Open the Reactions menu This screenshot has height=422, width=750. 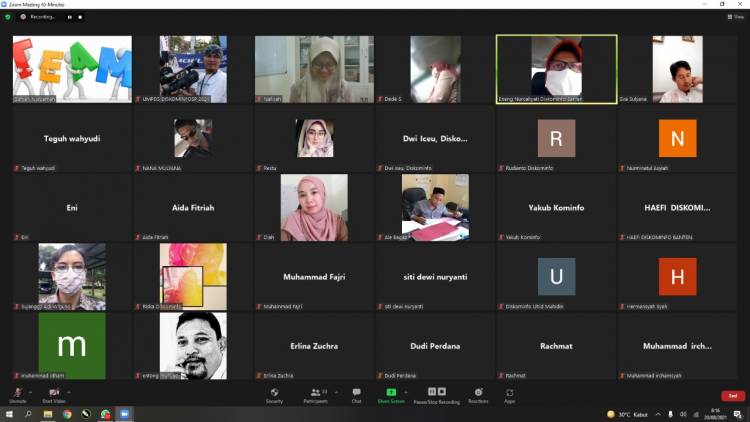pos(478,394)
